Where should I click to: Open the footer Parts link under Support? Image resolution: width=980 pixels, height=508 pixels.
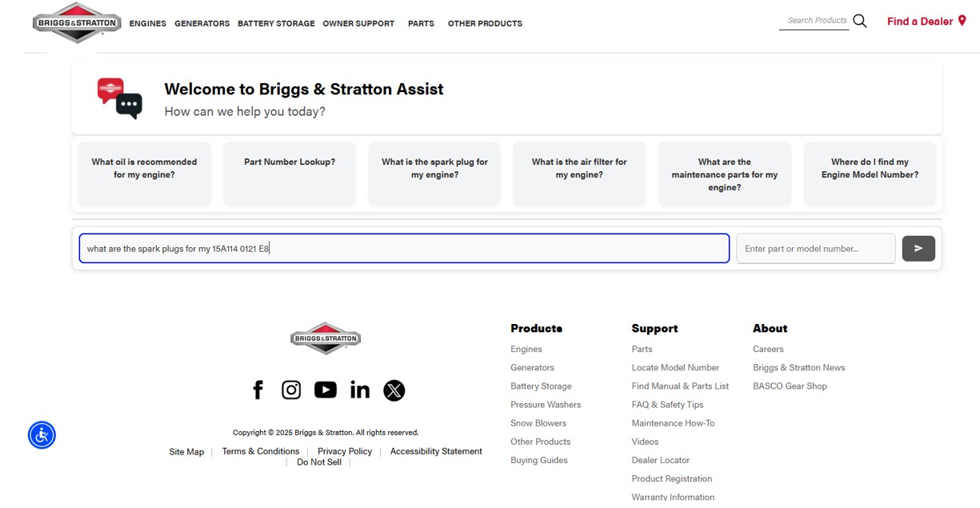click(x=642, y=349)
